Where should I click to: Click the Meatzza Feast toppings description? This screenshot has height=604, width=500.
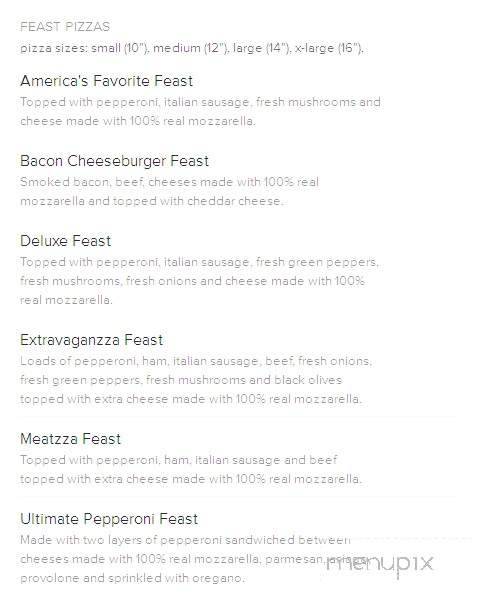[191, 469]
